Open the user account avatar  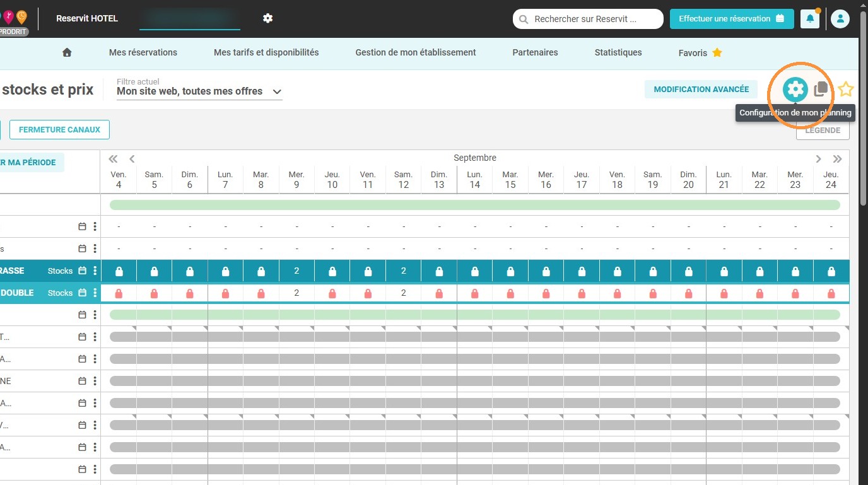(840, 19)
